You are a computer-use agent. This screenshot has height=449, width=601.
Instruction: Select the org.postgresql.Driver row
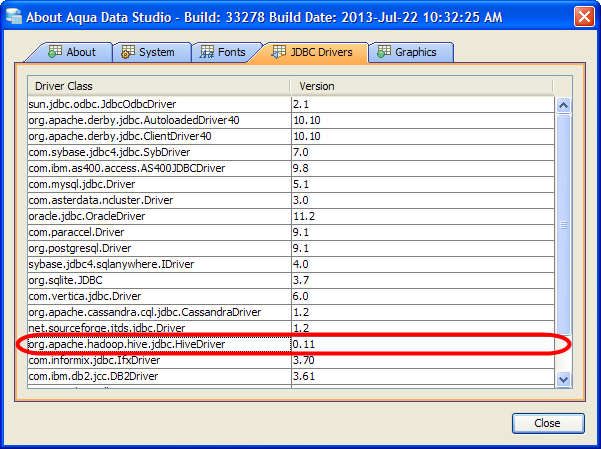pos(291,248)
